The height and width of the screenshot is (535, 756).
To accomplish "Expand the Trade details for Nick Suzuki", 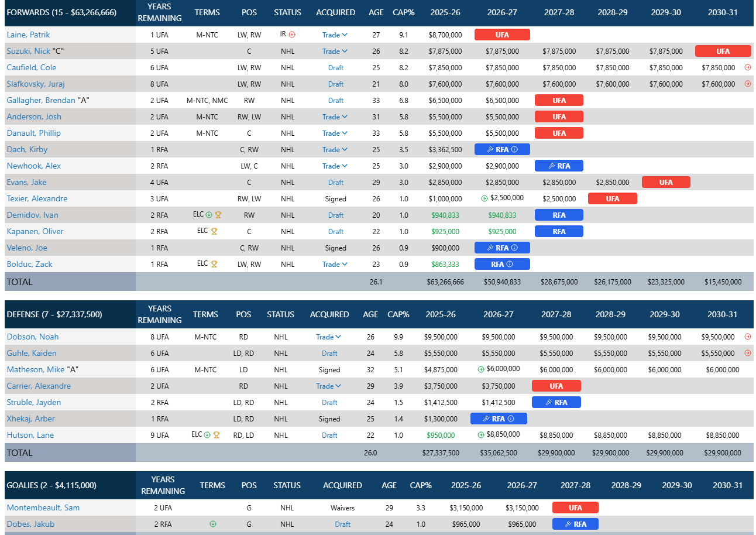I will pyautogui.click(x=335, y=51).
